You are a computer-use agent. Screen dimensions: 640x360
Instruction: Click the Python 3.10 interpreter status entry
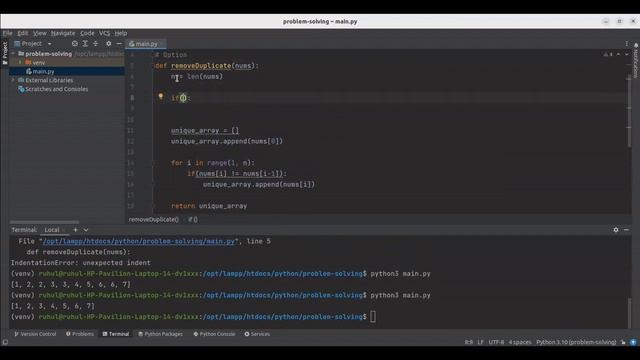576,342
